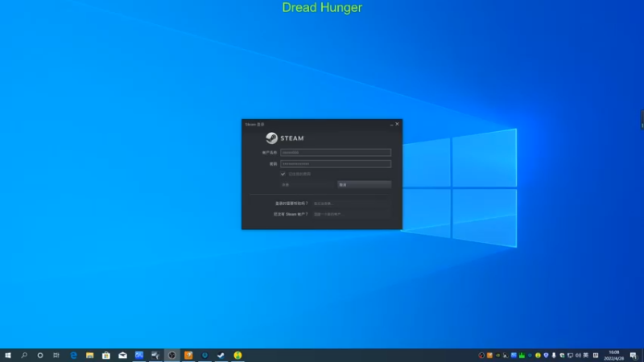
Task: Click orange tray icon in system tray
Action: 489,356
